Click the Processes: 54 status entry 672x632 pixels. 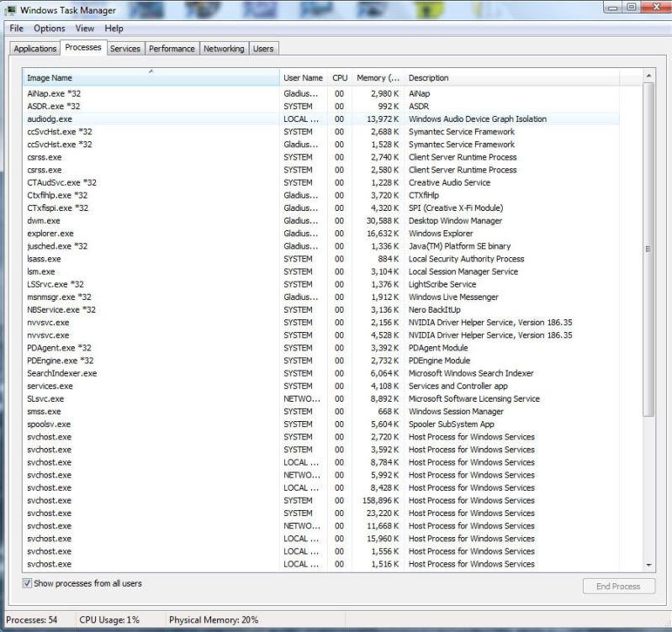32,619
